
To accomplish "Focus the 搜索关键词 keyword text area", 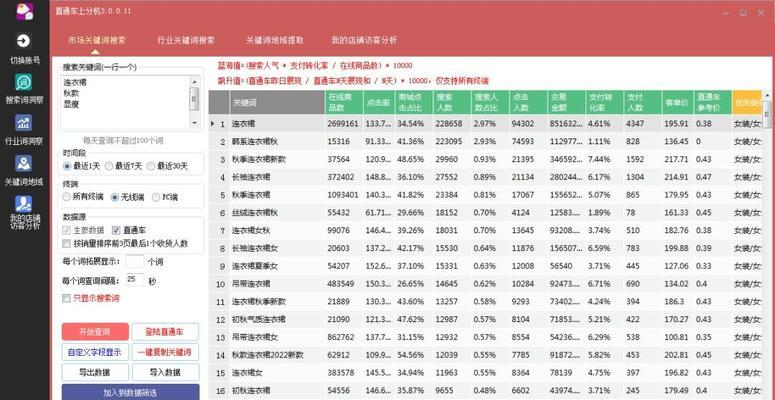I will (x=125, y=102).
